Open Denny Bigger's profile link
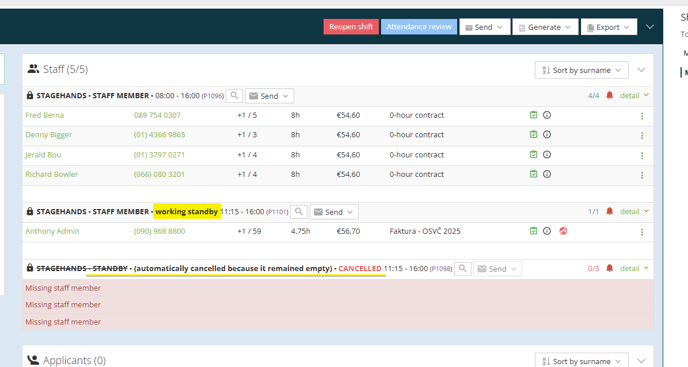Screen dimensions: 688x367 point(48,135)
